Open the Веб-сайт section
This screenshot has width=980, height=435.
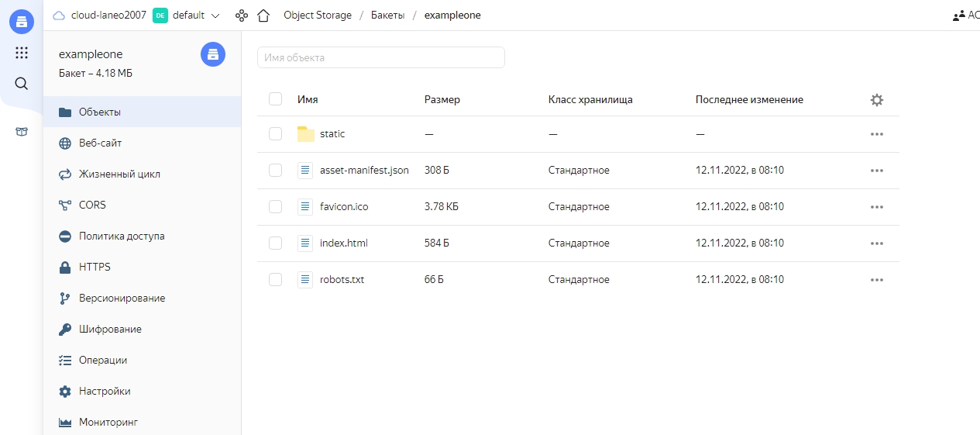(100, 143)
